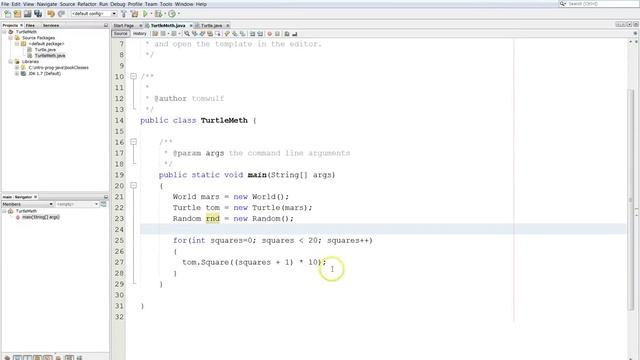Open the Navigate menu
Image resolution: width=640 pixels, height=360 pixels.
[x=47, y=4]
